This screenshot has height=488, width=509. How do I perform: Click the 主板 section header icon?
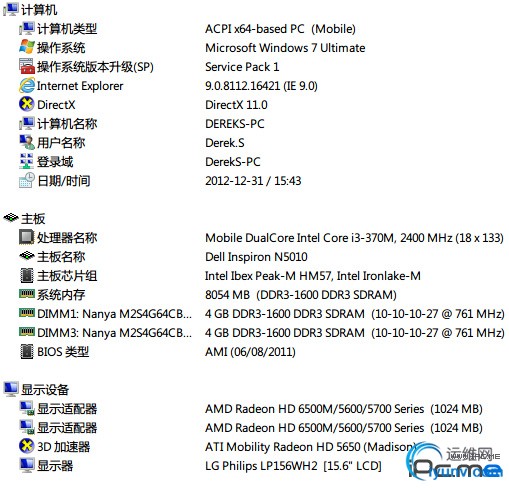click(11, 218)
